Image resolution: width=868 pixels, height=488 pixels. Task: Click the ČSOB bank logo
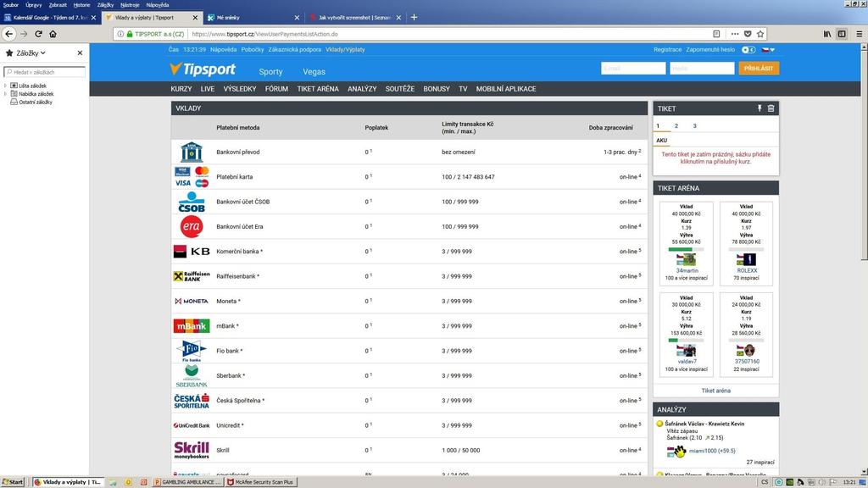coord(192,202)
